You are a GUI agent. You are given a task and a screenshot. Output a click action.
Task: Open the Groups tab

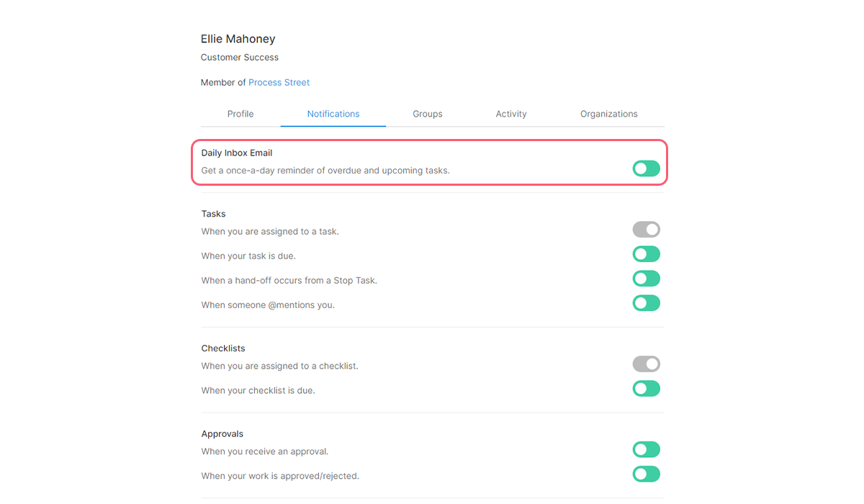pyautogui.click(x=428, y=114)
